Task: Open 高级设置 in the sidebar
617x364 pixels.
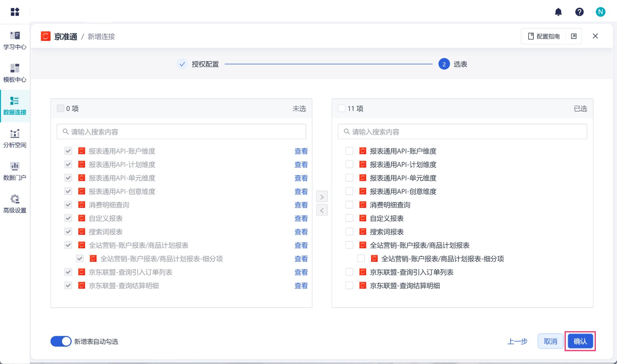Action: (x=15, y=204)
